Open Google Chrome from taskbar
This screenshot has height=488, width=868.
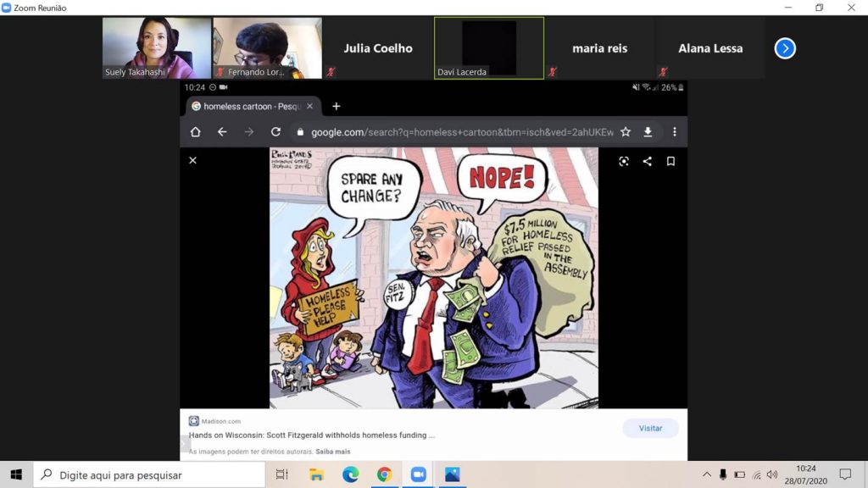[x=384, y=474]
